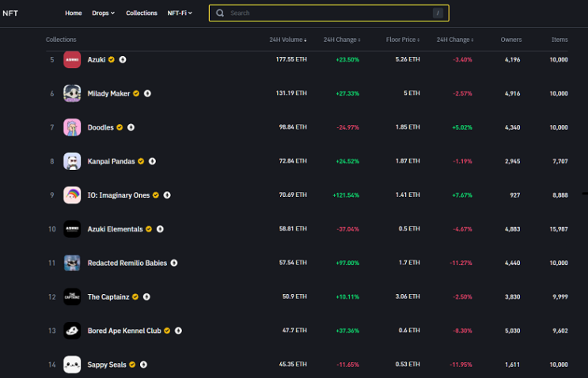Click the Ethereum icon next to Azuki

(123, 59)
